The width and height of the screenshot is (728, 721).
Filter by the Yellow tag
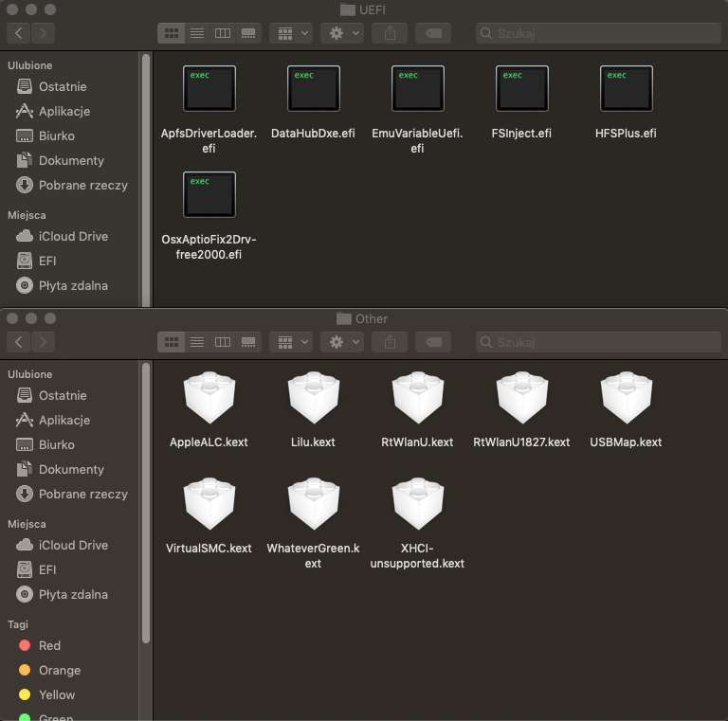click(69, 695)
